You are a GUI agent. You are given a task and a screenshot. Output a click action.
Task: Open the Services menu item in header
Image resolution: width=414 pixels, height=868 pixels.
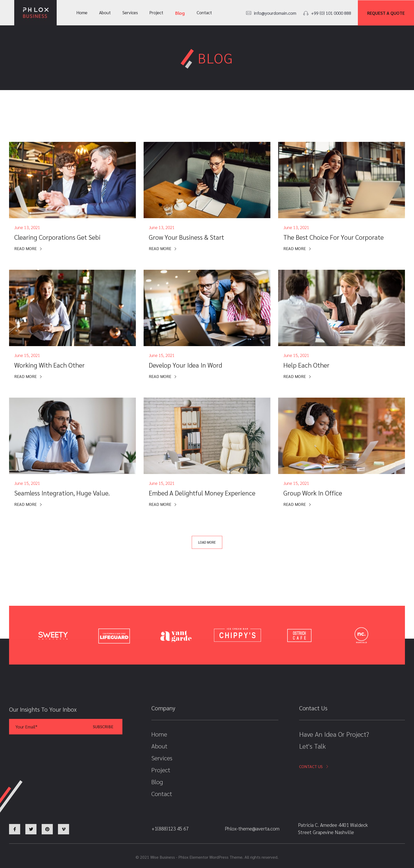click(x=130, y=13)
